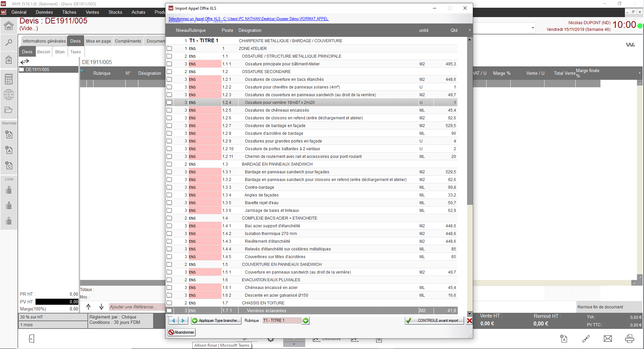Image resolution: width=644 pixels, height=349 pixels.
Task: Click the document A icon at bottom right
Action: point(564,339)
